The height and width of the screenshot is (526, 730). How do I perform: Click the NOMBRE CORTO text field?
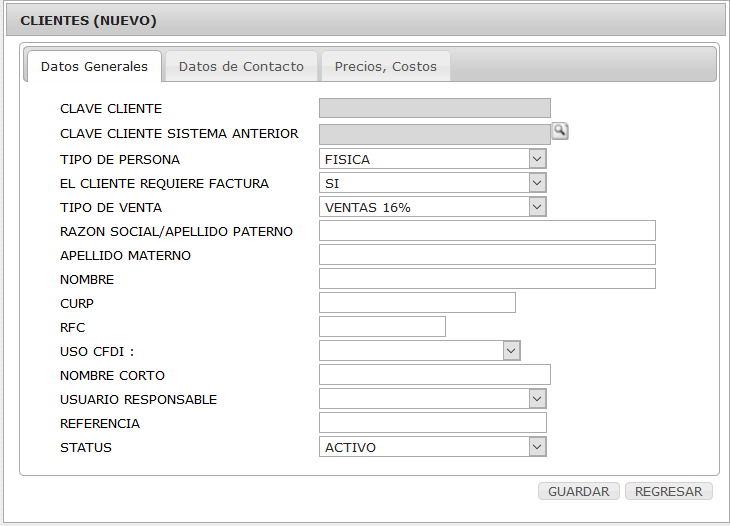(x=435, y=375)
